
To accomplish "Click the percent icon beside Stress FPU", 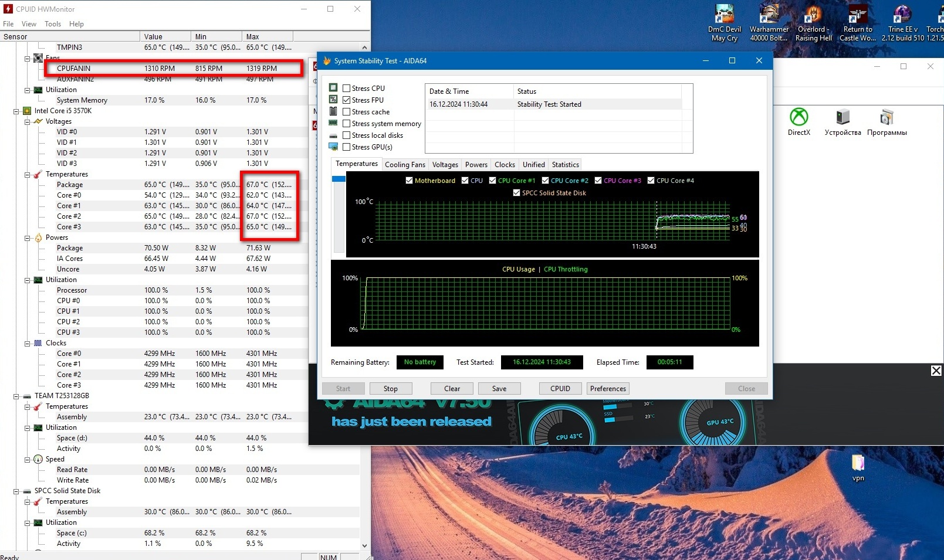I will tap(333, 100).
